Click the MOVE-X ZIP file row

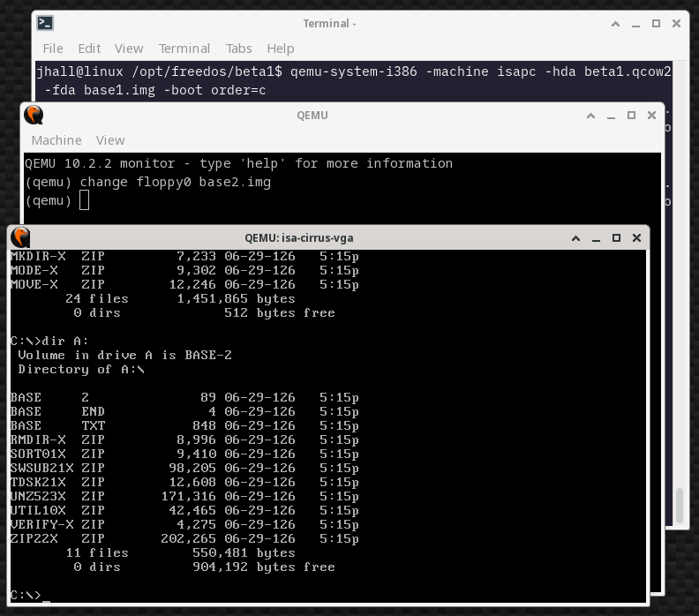pos(184,284)
